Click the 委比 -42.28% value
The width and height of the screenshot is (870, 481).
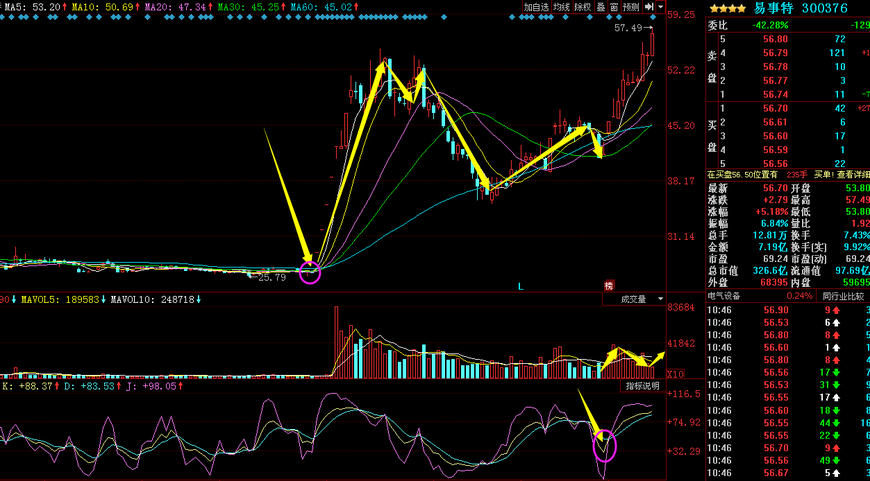tap(770, 26)
